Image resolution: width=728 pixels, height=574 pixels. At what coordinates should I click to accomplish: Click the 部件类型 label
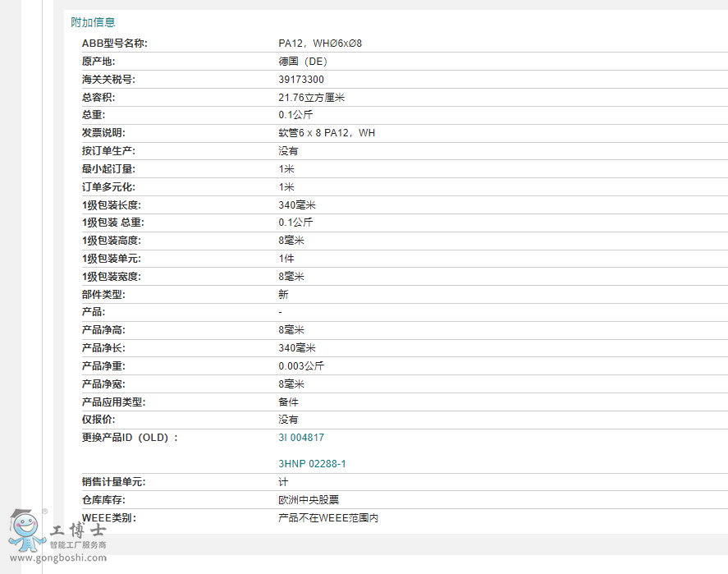click(103, 295)
